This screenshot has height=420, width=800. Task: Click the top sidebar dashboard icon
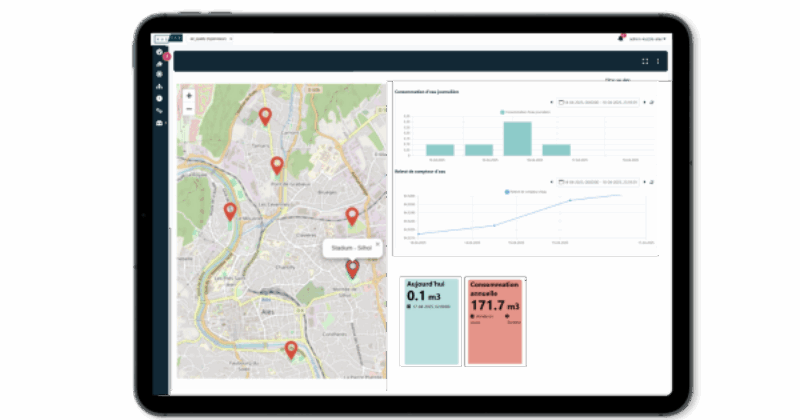click(x=159, y=51)
